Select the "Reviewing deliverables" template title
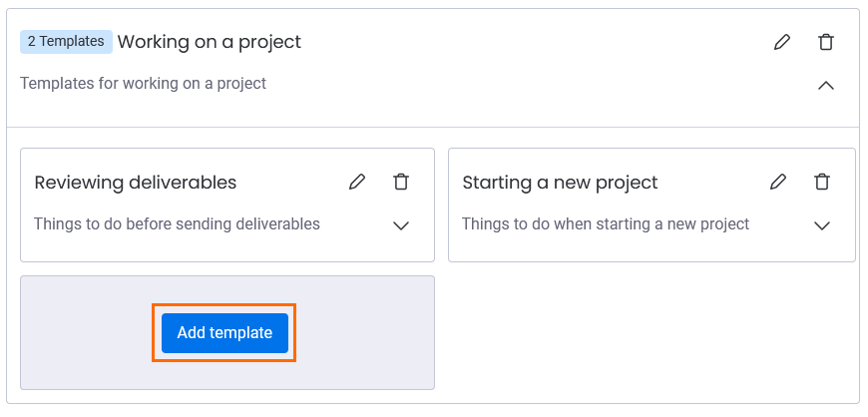The image size is (868, 417). click(x=136, y=183)
